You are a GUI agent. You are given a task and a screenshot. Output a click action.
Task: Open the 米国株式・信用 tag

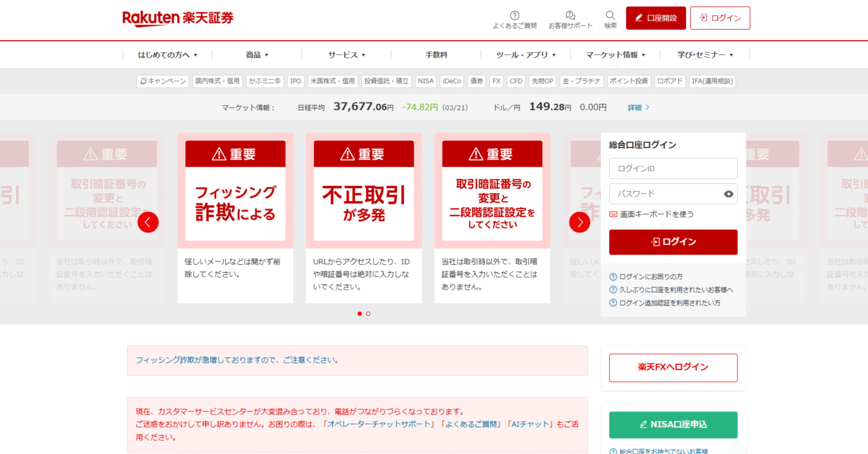[333, 81]
